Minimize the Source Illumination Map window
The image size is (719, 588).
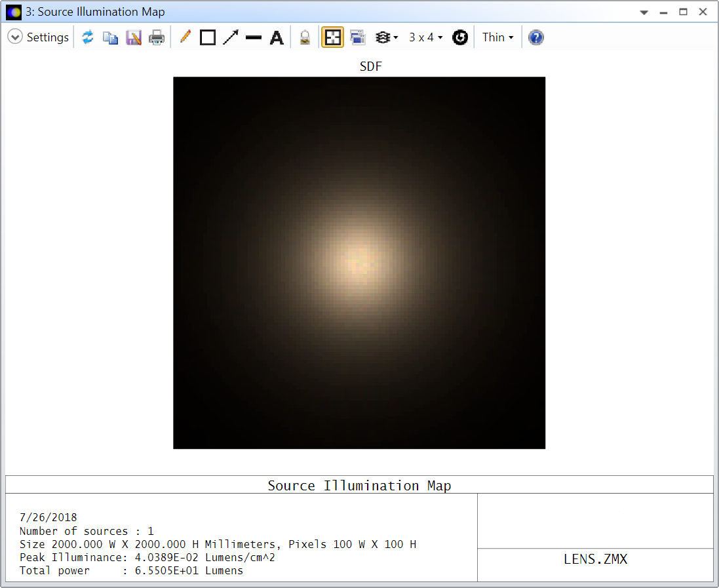663,13
